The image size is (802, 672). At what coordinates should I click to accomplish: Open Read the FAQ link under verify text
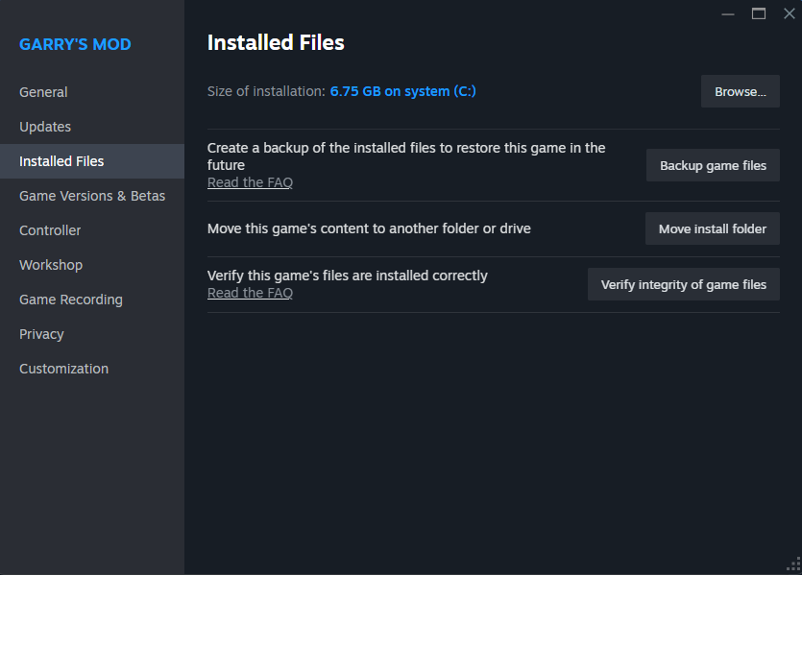pos(250,293)
